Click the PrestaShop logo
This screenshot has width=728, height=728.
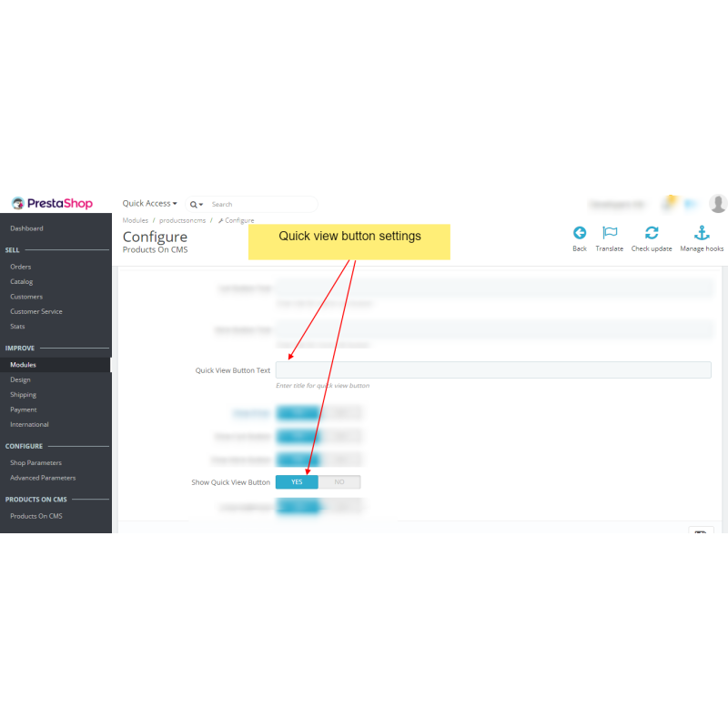(x=52, y=203)
